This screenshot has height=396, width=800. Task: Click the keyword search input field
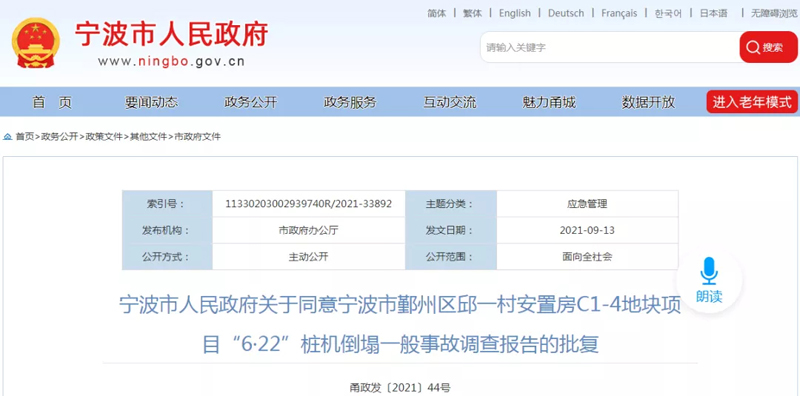pos(610,47)
